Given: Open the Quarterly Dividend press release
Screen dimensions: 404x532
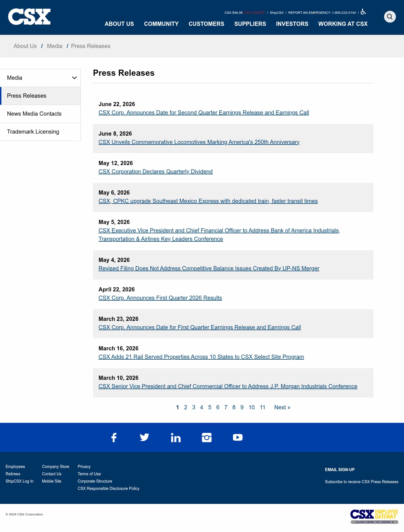Looking at the screenshot, I should click(155, 172).
